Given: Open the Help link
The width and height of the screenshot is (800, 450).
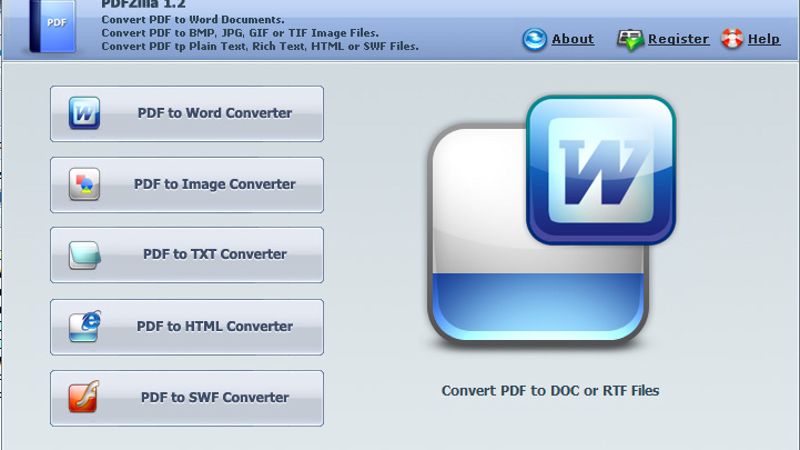Looking at the screenshot, I should pyautogui.click(x=763, y=39).
